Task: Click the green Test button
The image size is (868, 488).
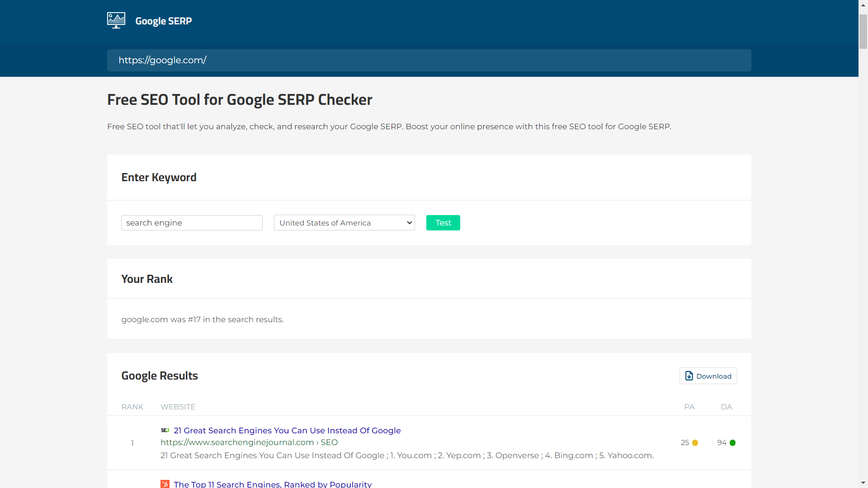Action: click(443, 223)
